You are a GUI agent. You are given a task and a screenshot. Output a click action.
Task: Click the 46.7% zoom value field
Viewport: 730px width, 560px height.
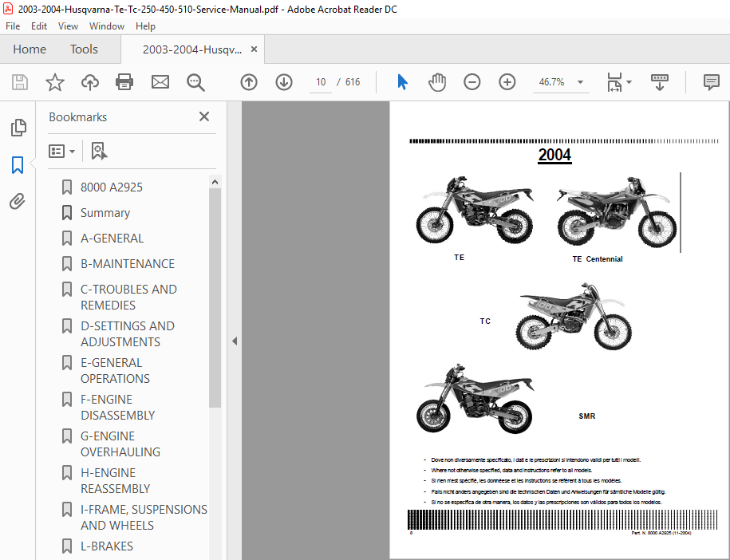[552, 82]
